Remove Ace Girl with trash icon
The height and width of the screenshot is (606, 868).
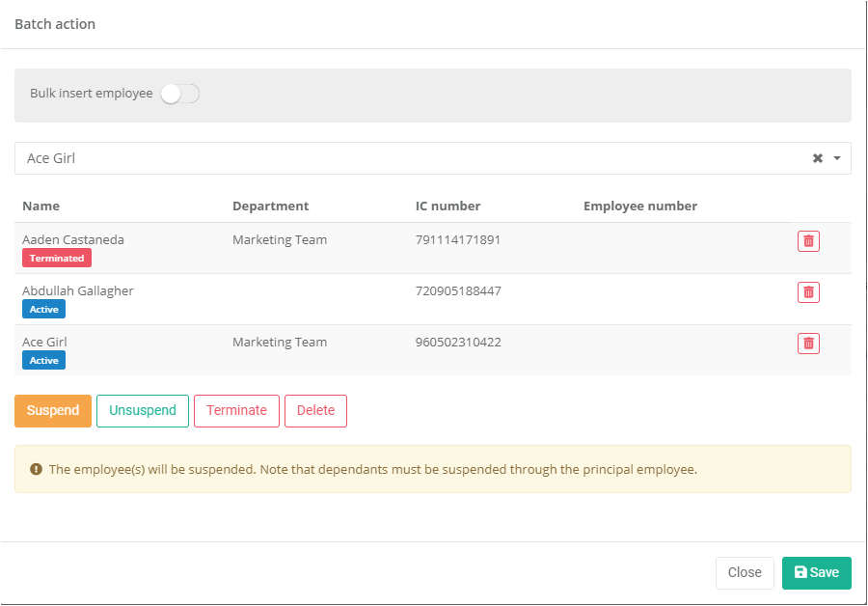(808, 343)
